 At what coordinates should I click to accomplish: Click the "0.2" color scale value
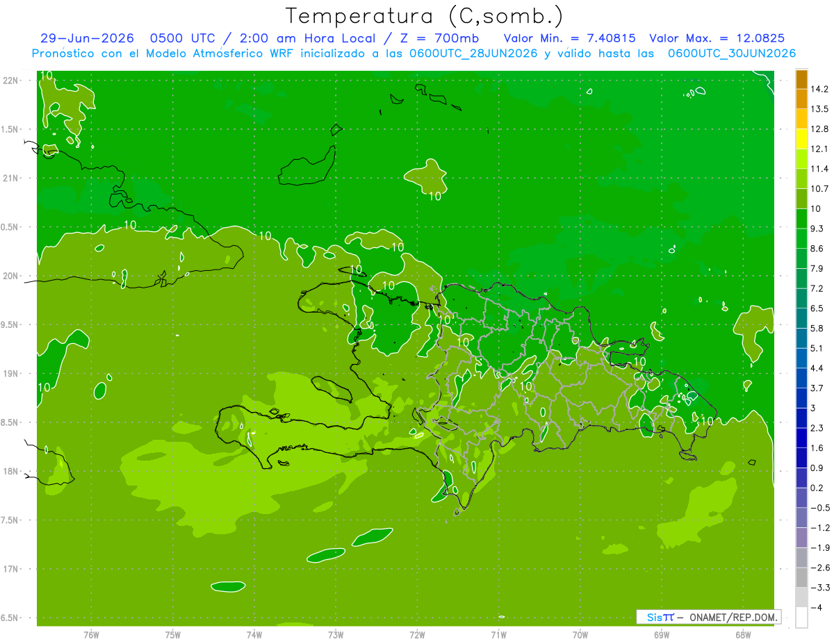(817, 488)
